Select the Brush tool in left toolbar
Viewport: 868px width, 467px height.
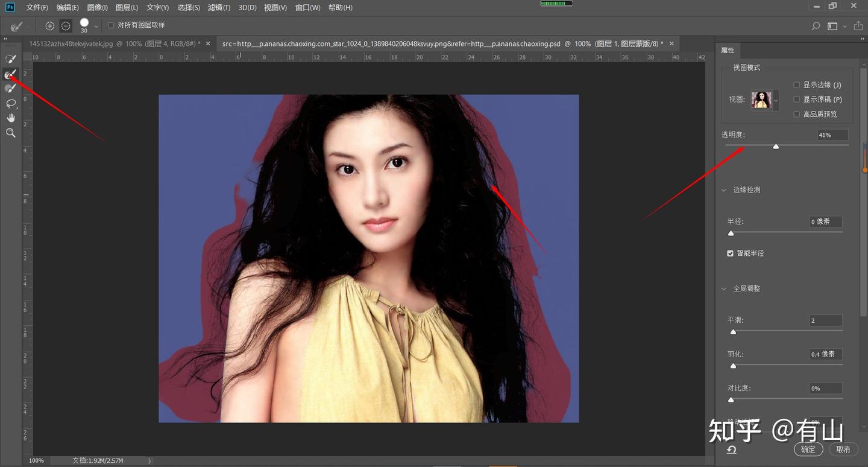coord(10,89)
